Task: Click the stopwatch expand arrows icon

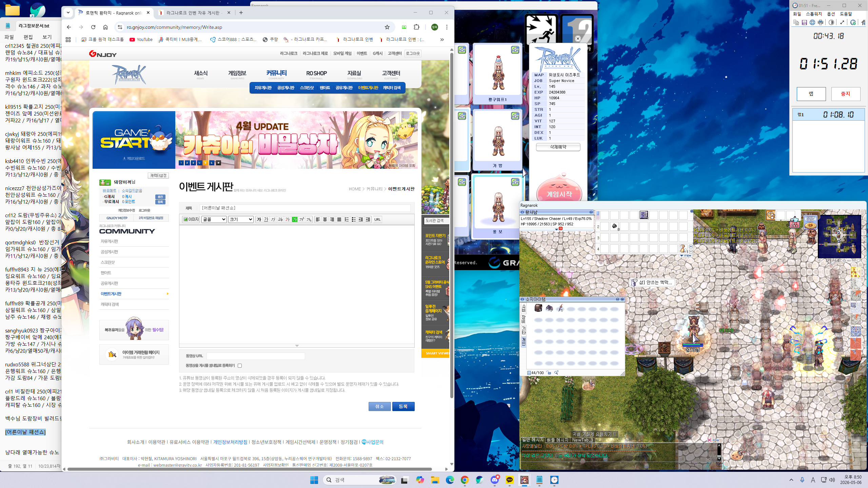Action: [x=842, y=22]
